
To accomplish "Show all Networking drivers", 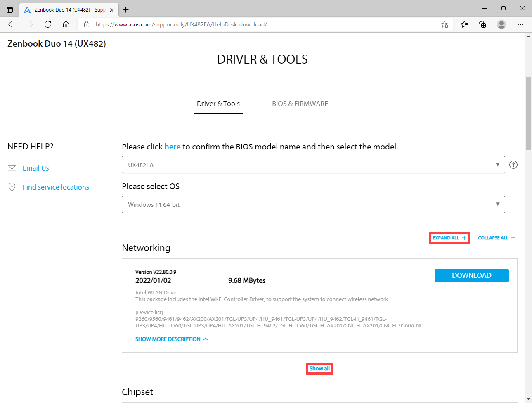I will click(319, 368).
